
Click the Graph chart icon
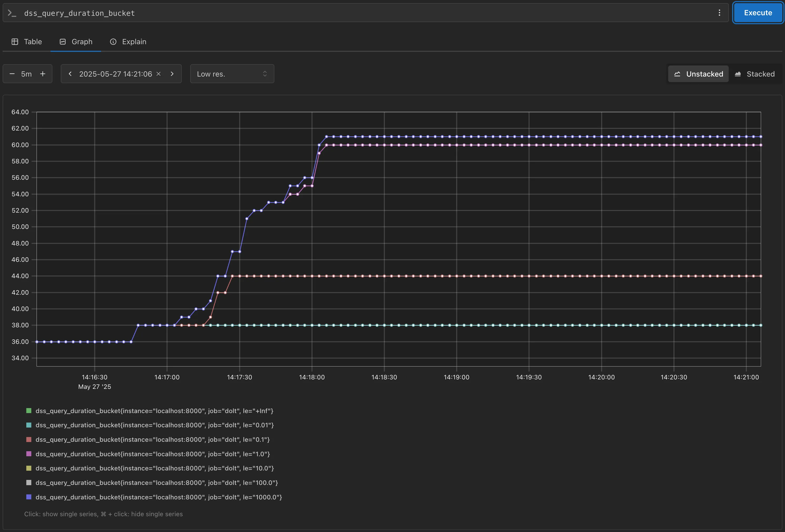point(63,42)
